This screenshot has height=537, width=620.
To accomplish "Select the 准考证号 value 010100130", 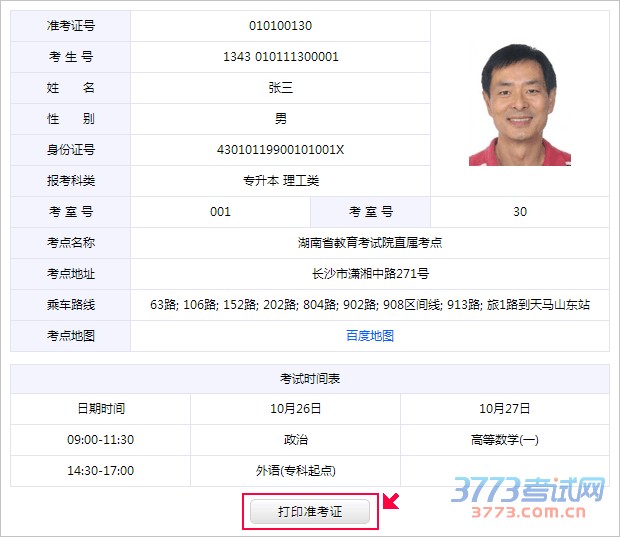I will [280, 26].
